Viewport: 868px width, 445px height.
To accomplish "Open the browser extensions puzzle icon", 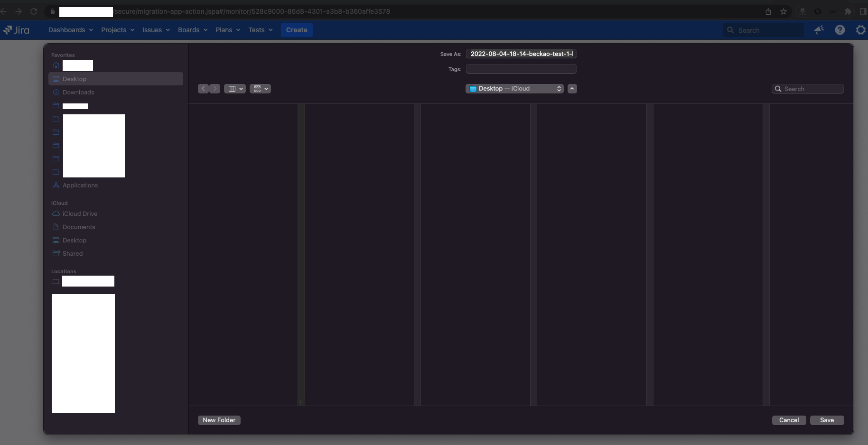I will point(848,11).
